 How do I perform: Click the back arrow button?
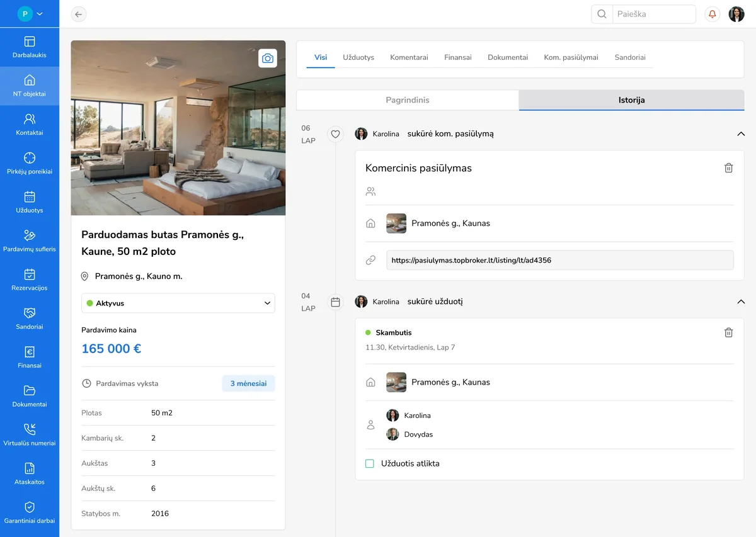[78, 14]
